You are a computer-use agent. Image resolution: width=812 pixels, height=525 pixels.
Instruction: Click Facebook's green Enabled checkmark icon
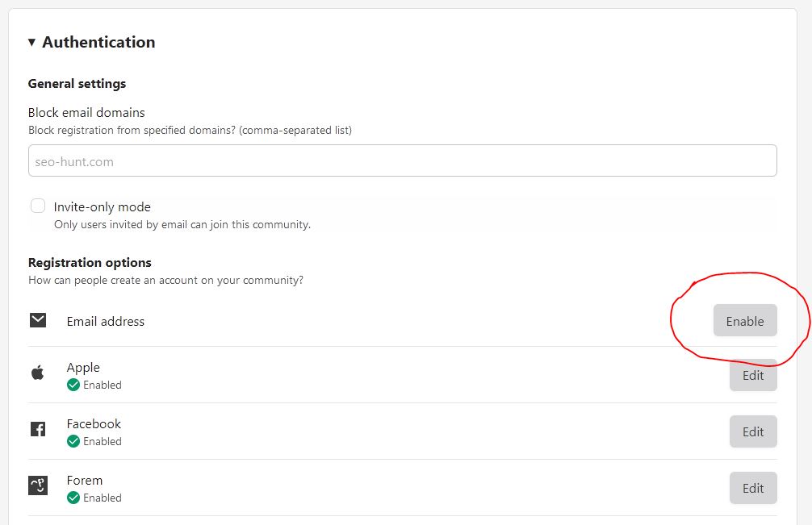pyautogui.click(x=73, y=442)
